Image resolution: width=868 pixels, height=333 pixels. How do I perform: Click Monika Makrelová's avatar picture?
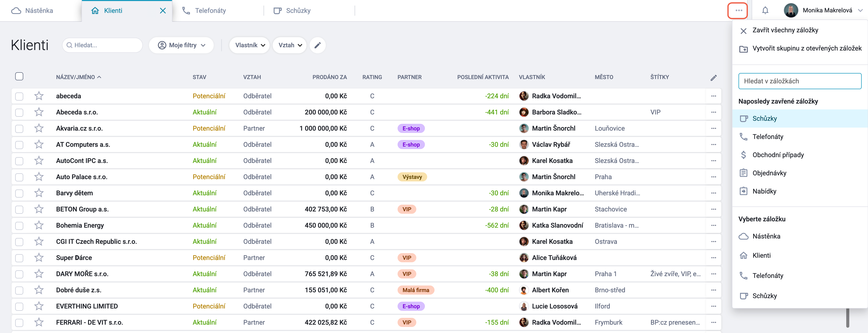(791, 10)
